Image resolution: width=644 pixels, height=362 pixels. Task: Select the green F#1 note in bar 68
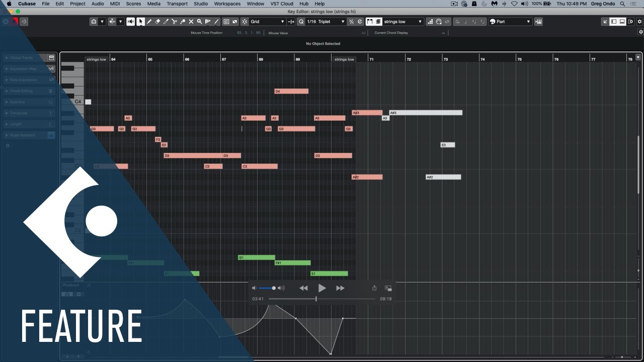[292, 262]
